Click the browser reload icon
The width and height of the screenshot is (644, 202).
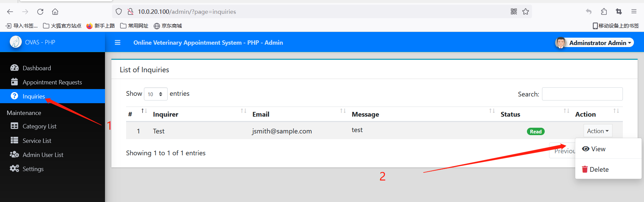pyautogui.click(x=40, y=12)
